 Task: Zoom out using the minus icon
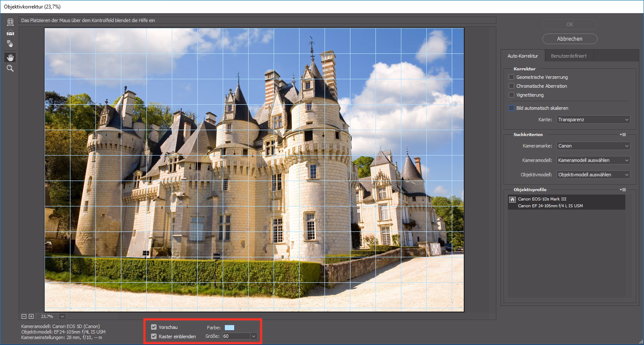(24, 316)
